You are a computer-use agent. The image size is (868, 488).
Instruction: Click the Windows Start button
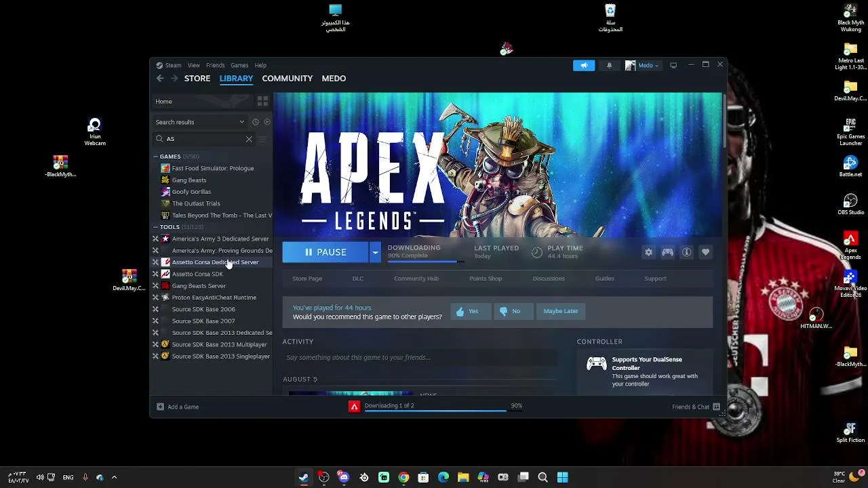[562, 477]
